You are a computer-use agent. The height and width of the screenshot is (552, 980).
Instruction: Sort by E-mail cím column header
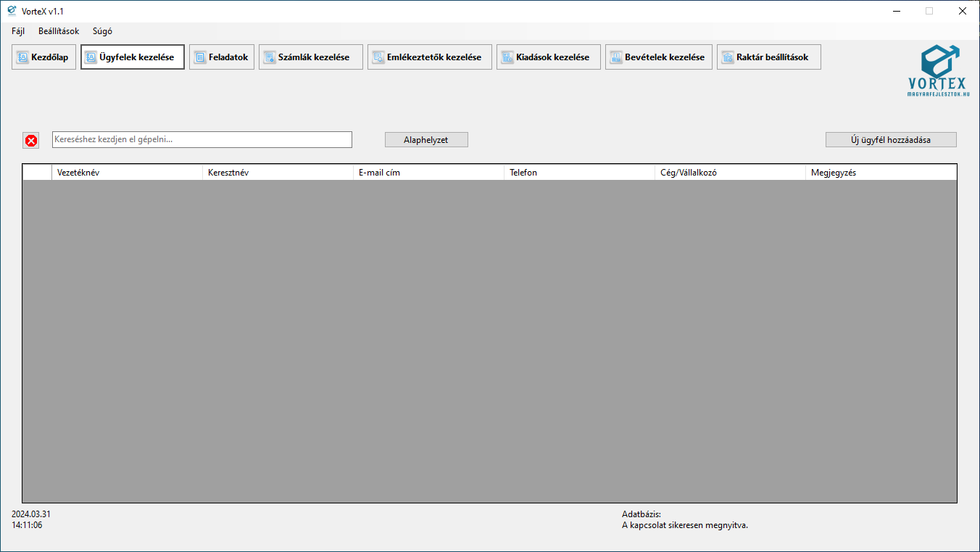[428, 173]
